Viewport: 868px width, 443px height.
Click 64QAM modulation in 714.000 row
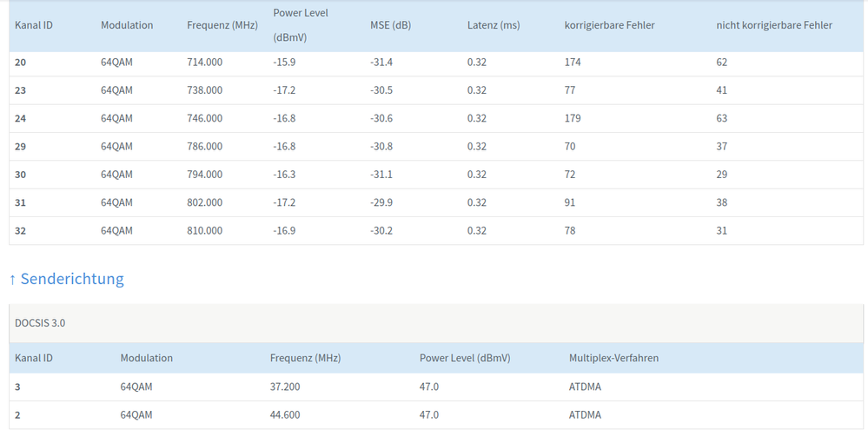pyautogui.click(x=116, y=62)
